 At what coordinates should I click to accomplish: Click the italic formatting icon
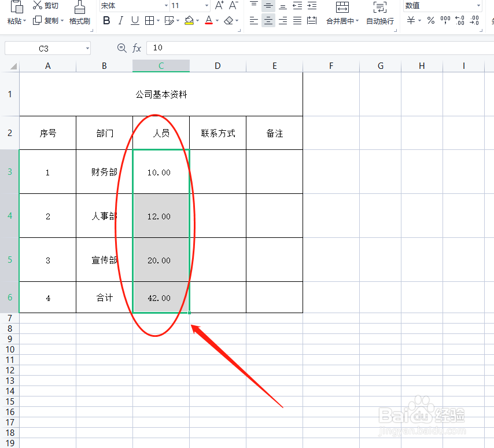[x=120, y=20]
